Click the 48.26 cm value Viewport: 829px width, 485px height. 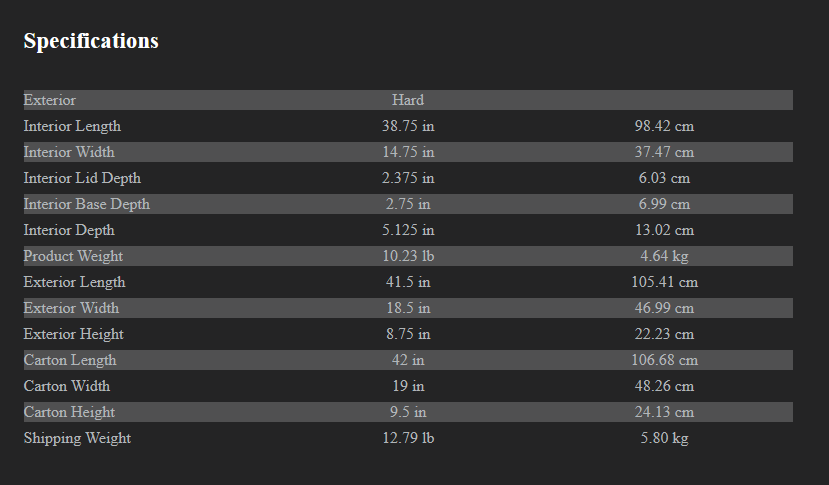pos(664,386)
